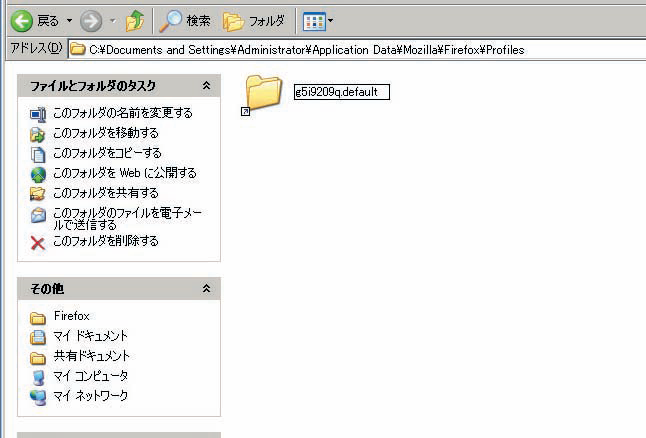
Task: Go up one folder level
Action: [135, 21]
